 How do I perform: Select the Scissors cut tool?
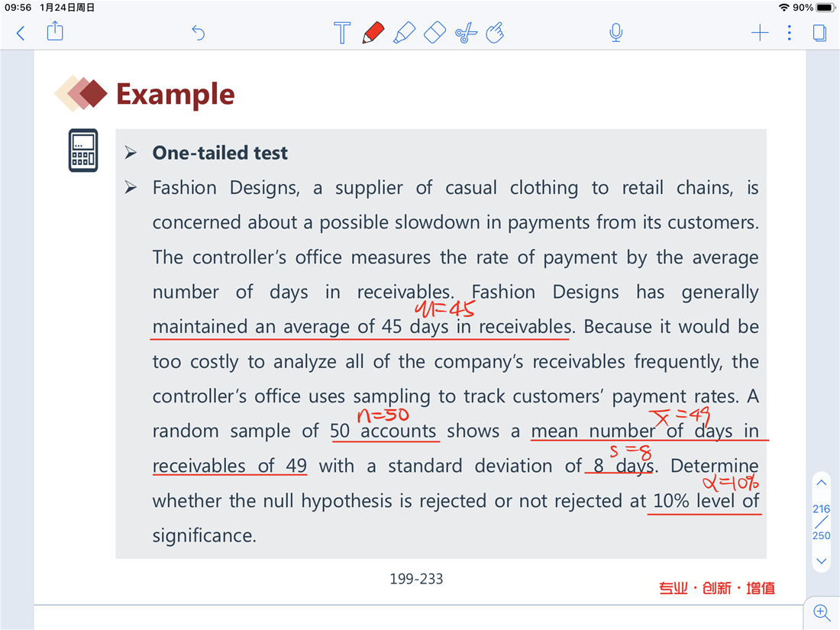(x=466, y=33)
